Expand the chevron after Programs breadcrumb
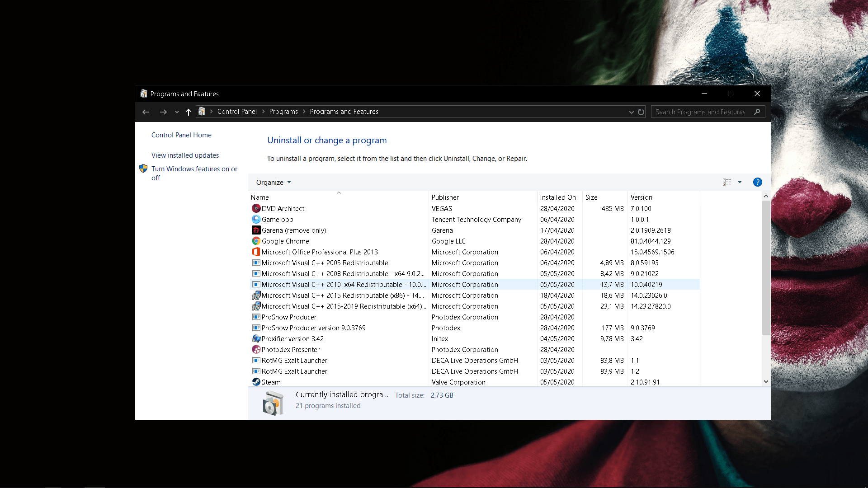 (x=304, y=112)
